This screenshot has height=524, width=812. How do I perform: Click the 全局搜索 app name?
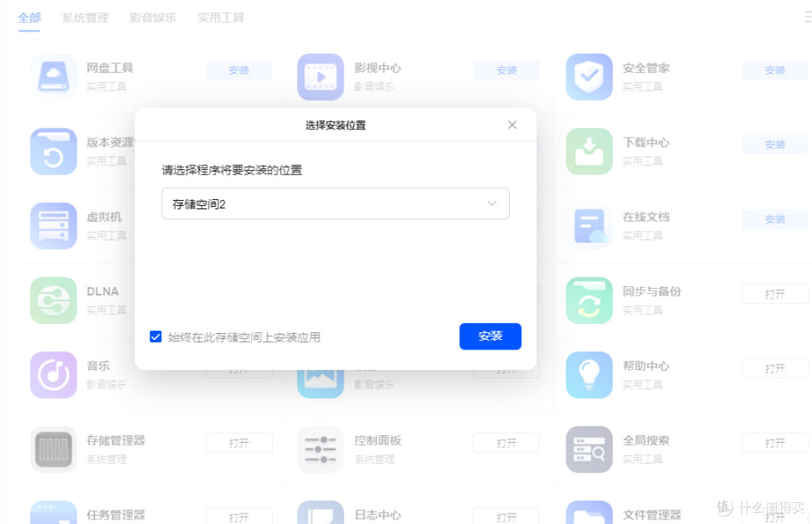[x=646, y=441]
